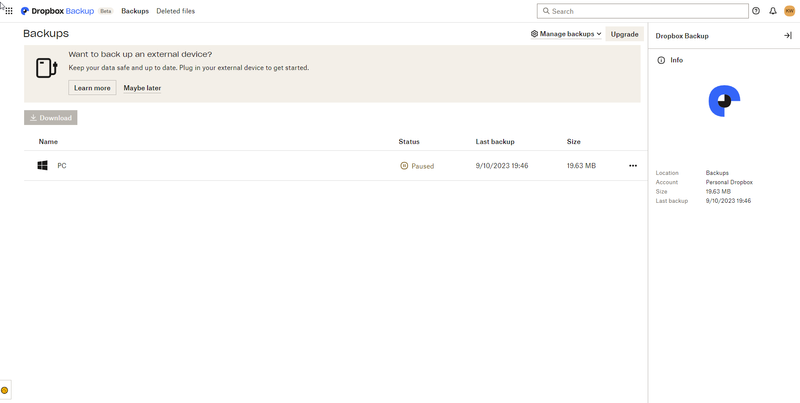Click the external device banner icon
The width and height of the screenshot is (800, 403).
tap(46, 68)
